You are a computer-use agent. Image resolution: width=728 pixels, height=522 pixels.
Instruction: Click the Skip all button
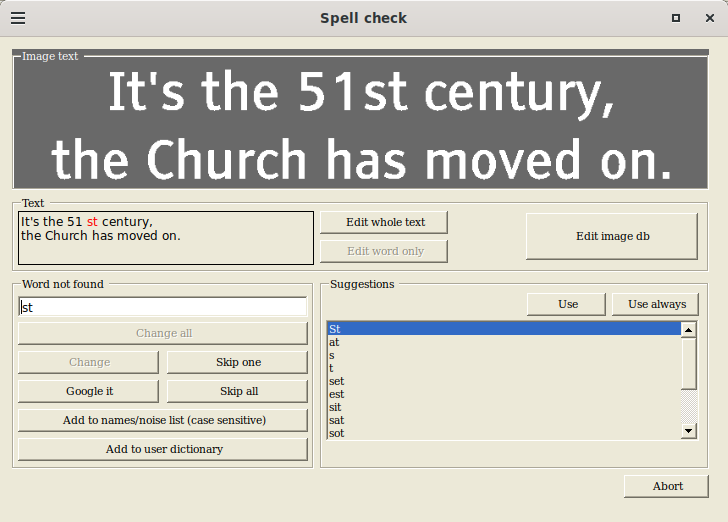[x=237, y=392]
